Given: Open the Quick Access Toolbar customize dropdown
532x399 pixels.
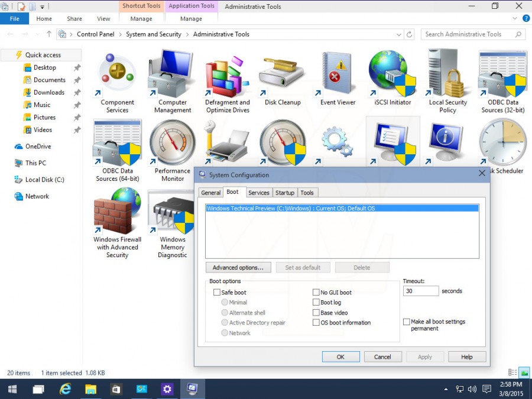Looking at the screenshot, I should [43, 7].
